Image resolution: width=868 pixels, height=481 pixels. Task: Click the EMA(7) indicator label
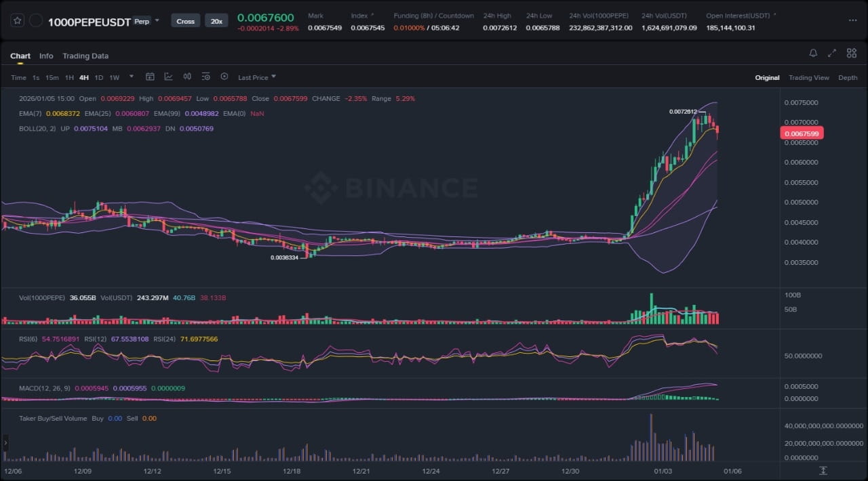coord(30,113)
